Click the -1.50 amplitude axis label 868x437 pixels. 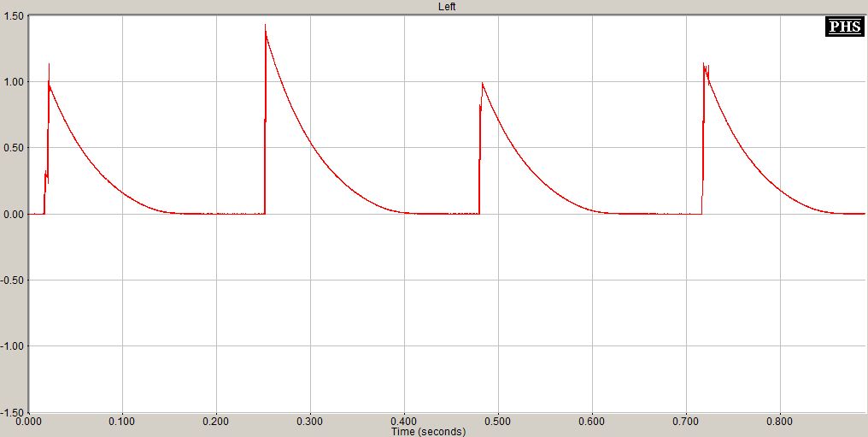(12, 411)
